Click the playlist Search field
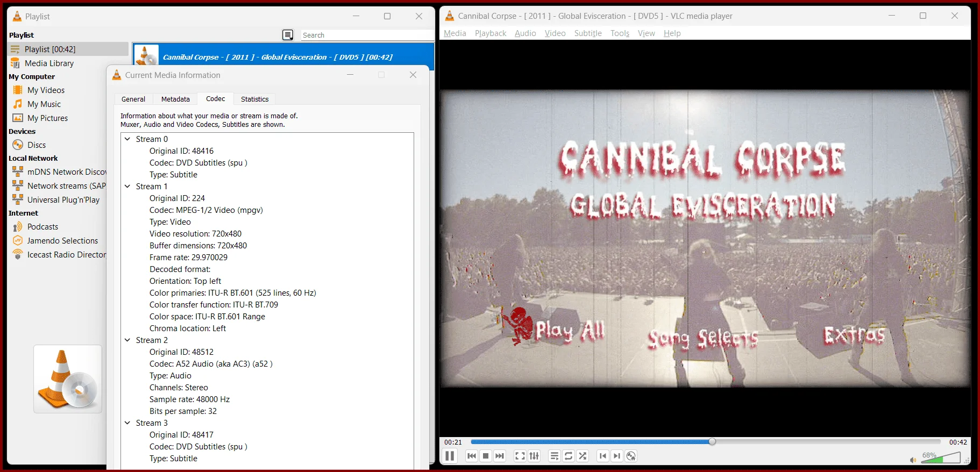Screen dimensions: 980x472 click(367, 35)
